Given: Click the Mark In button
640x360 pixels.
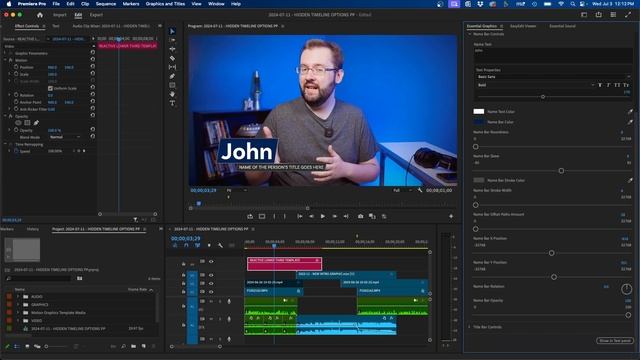Looking at the screenshot, I should (x=274, y=216).
